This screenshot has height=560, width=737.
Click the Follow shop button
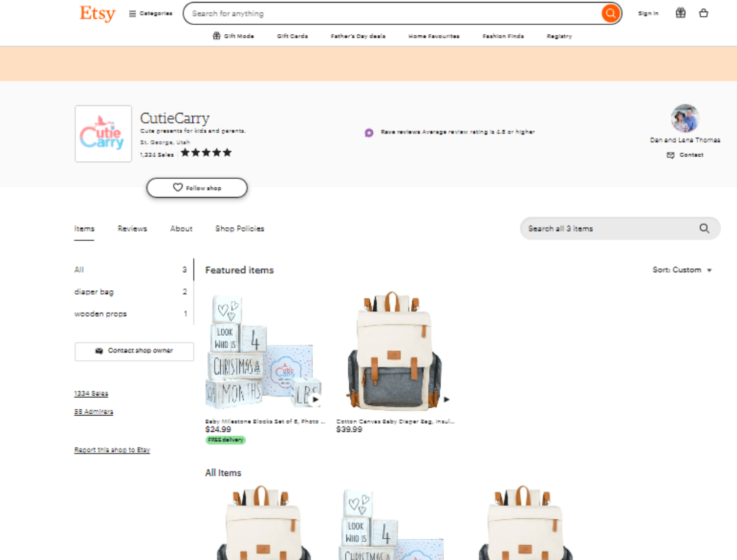[197, 188]
